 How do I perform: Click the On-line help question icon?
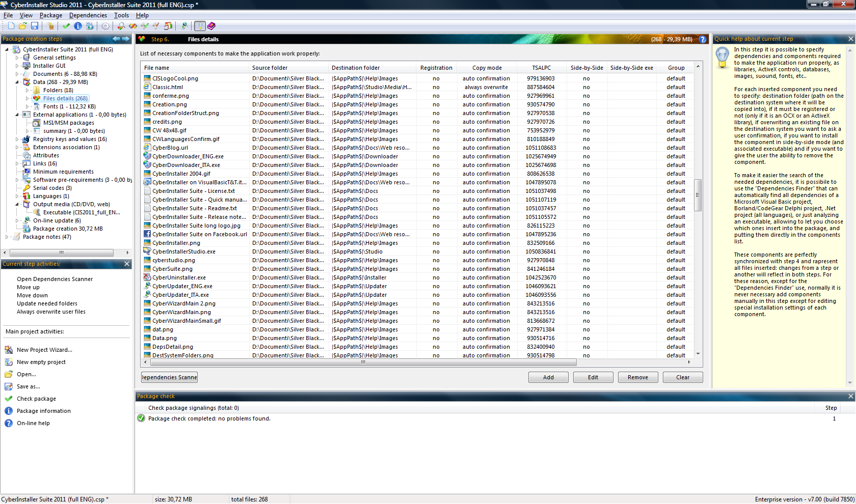click(x=9, y=423)
